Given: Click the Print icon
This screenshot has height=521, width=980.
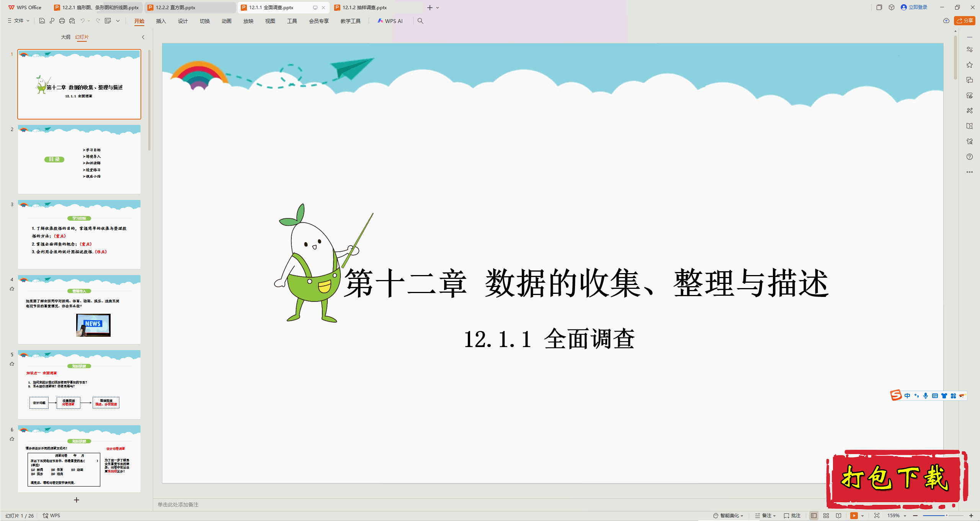Looking at the screenshot, I should point(62,21).
